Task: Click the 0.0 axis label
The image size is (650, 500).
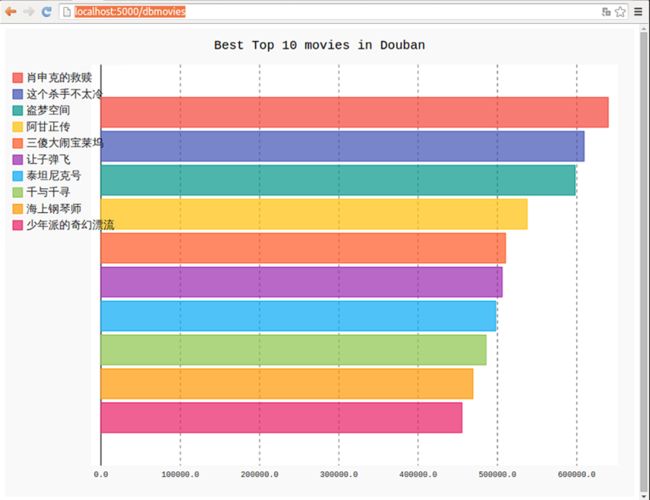Action: pos(101,474)
